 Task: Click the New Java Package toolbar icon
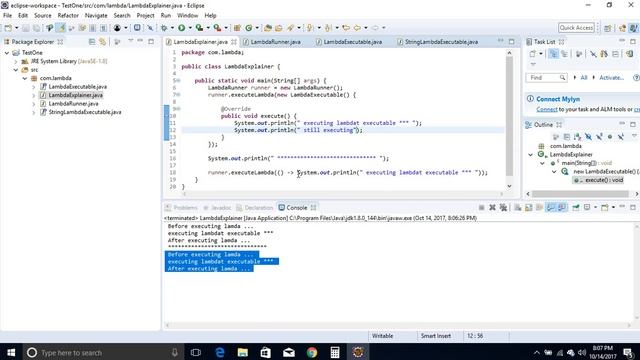tap(237, 28)
